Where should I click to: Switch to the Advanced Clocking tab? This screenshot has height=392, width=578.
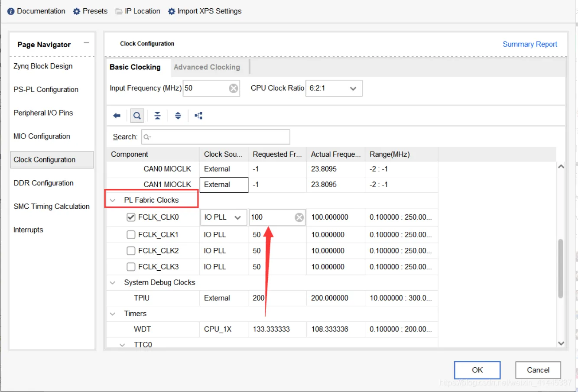click(x=207, y=67)
